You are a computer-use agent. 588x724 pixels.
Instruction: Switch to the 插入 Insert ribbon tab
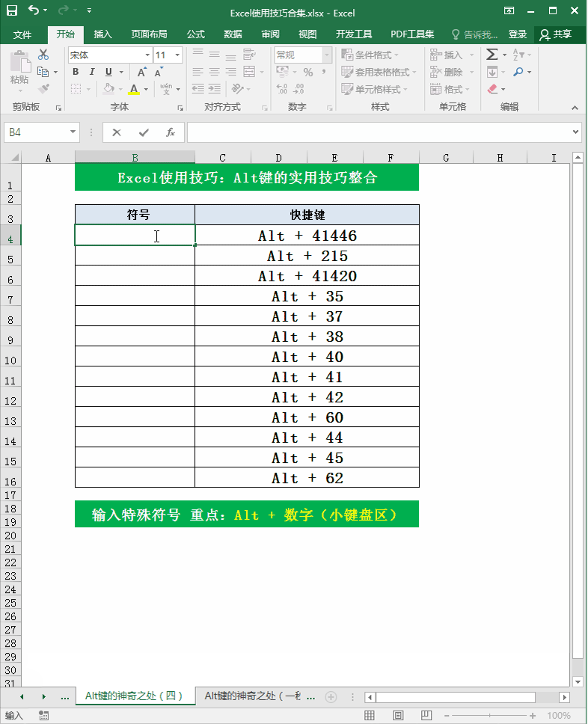click(102, 34)
